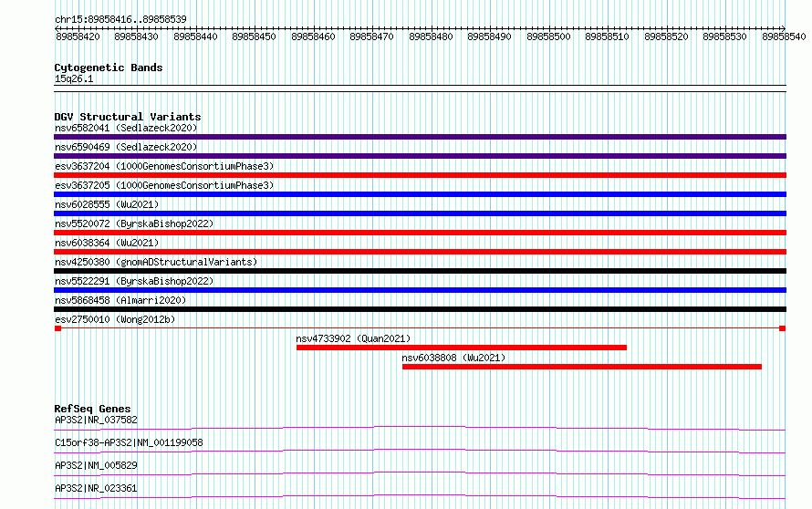
Task: Click ruler position 89858420
Action: (x=78, y=36)
